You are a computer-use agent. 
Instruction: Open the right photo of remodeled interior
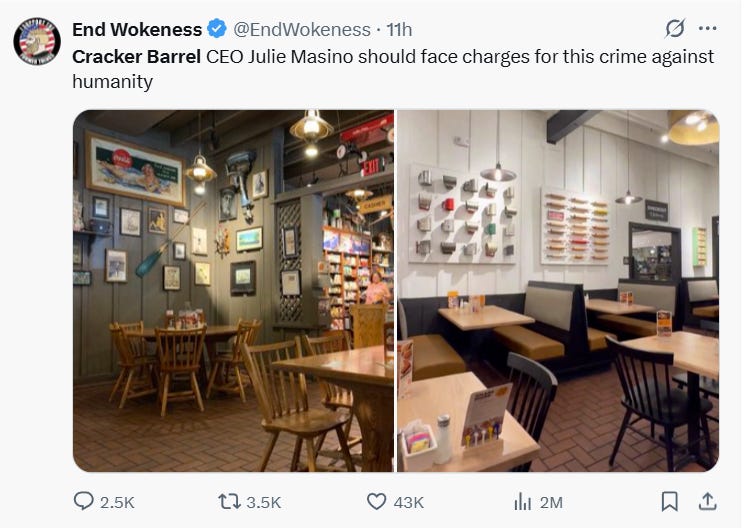pyautogui.click(x=558, y=291)
